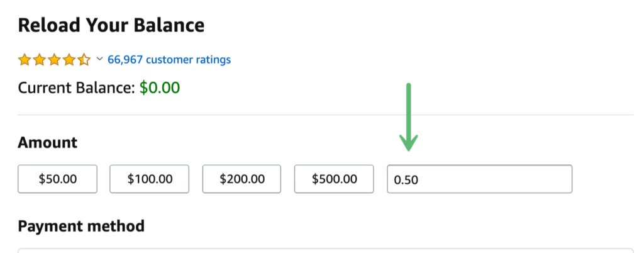
Task: Click the green $0.00 balance value
Action: tap(160, 87)
